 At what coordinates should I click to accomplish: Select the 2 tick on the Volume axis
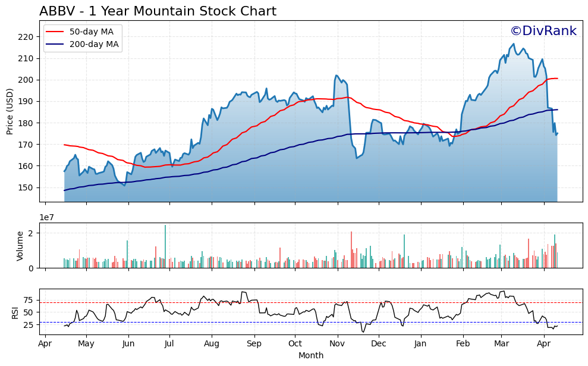click(31, 233)
